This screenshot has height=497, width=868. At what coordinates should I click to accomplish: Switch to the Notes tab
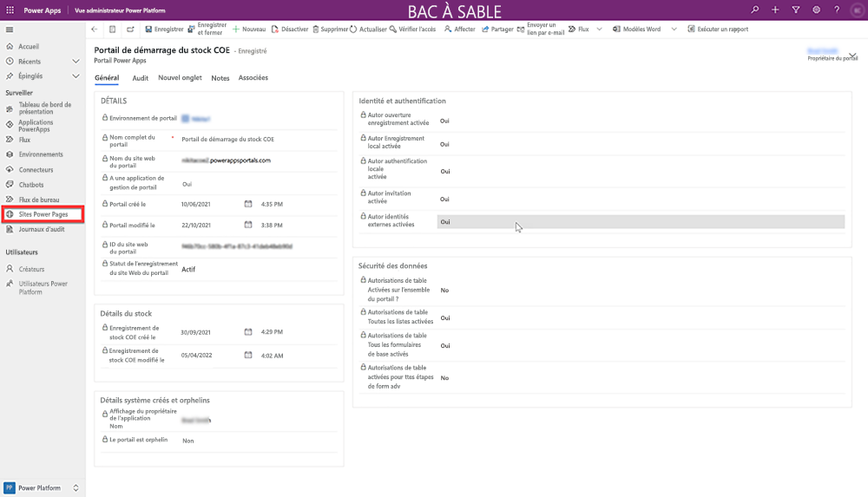coord(220,78)
